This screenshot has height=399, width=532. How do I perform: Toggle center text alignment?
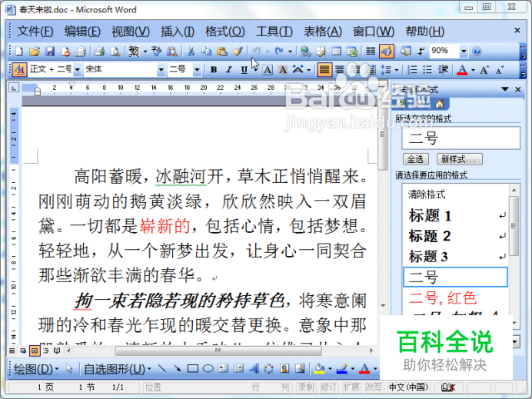click(x=340, y=70)
